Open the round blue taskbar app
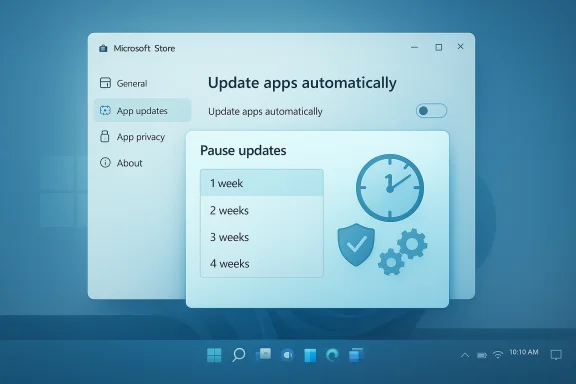The width and height of the screenshot is (576, 384). coord(287,355)
